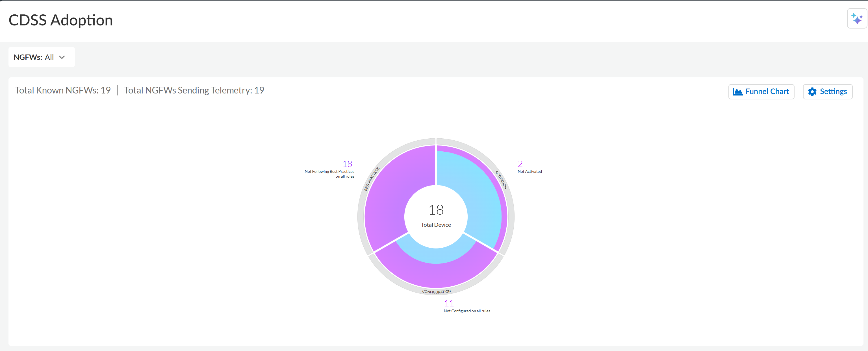Click the AI sparkle assistant icon
The width and height of the screenshot is (868, 351).
856,19
